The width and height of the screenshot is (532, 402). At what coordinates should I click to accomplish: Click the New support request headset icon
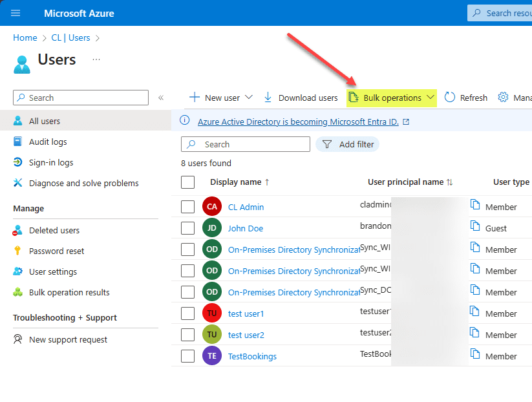pyautogui.click(x=17, y=339)
